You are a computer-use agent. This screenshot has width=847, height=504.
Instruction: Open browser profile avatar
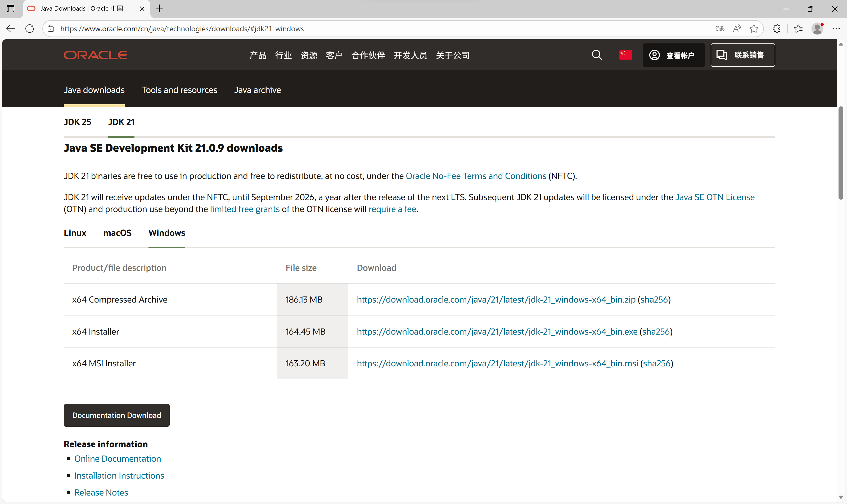tap(817, 29)
